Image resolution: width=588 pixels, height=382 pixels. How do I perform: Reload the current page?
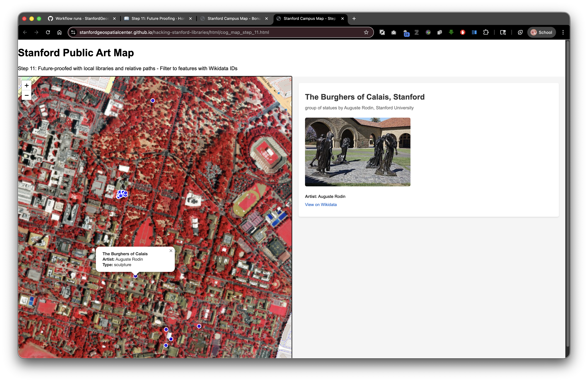pos(48,32)
